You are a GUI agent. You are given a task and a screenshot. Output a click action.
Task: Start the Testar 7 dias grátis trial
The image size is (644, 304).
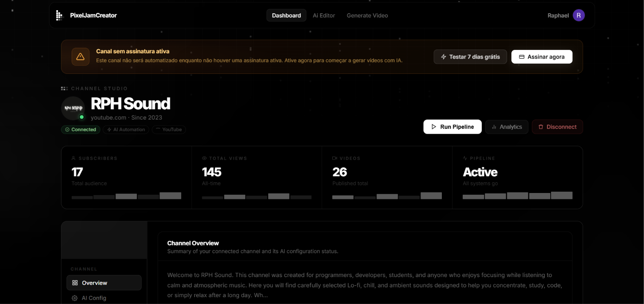470,57
